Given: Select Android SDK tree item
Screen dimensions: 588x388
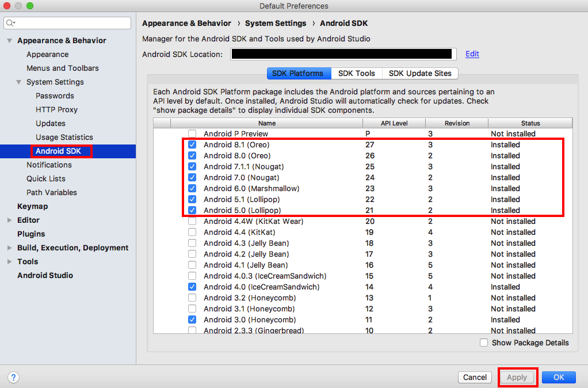Looking at the screenshot, I should pyautogui.click(x=59, y=151).
